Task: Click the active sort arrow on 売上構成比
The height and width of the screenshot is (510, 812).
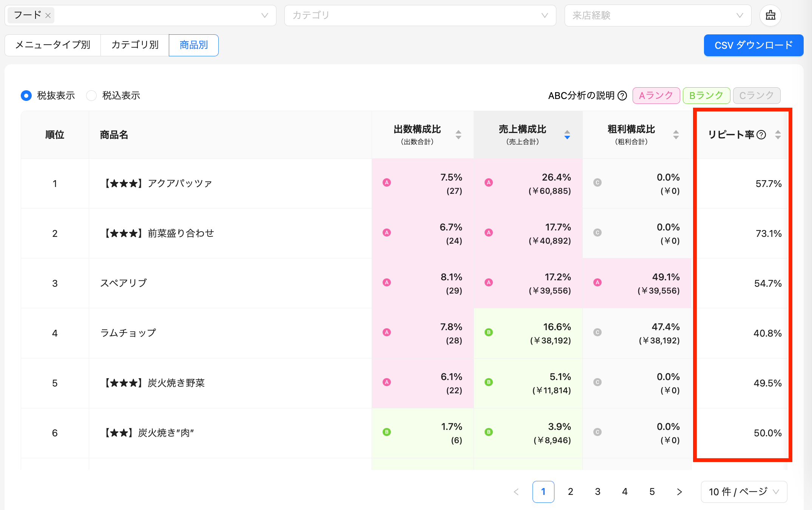Action: tap(567, 137)
